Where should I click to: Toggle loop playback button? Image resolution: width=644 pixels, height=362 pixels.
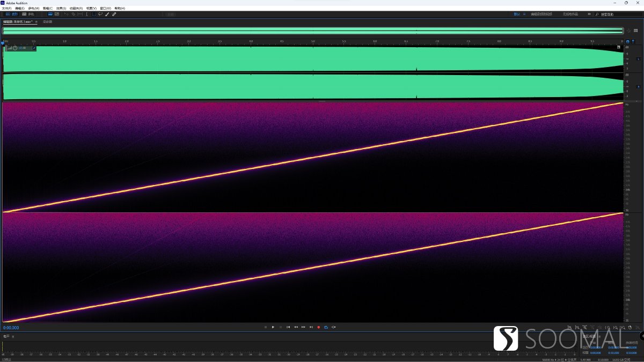coord(326,327)
